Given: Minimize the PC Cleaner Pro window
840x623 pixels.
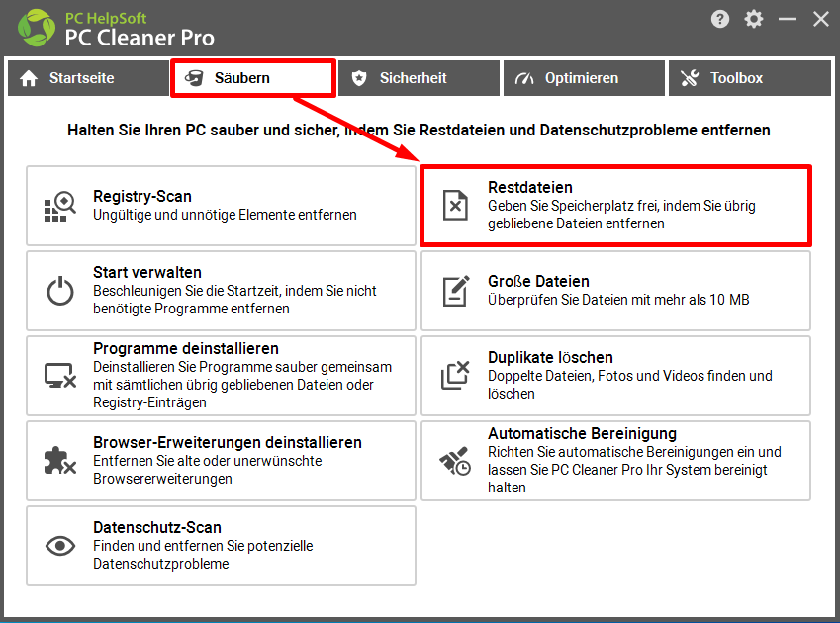Looking at the screenshot, I should 788,19.
